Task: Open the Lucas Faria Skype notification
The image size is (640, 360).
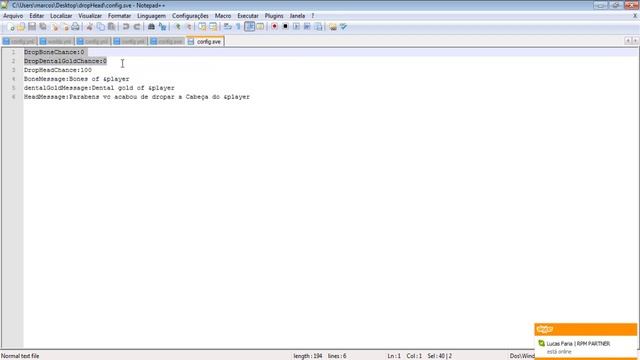Action: point(586,347)
